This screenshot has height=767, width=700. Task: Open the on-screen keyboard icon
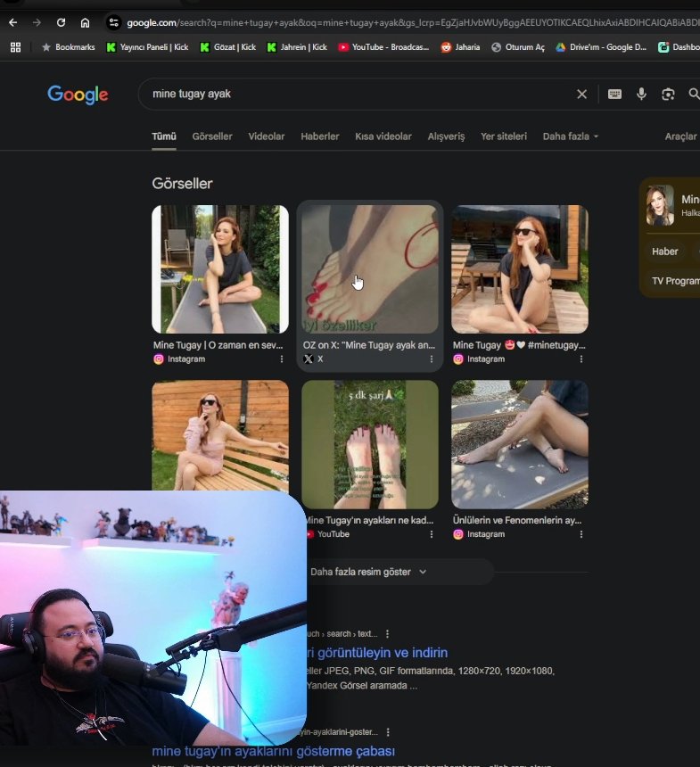(x=615, y=94)
